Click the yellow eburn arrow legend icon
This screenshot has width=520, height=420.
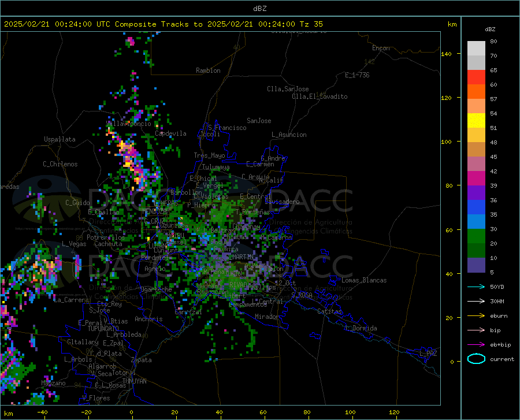click(x=476, y=315)
